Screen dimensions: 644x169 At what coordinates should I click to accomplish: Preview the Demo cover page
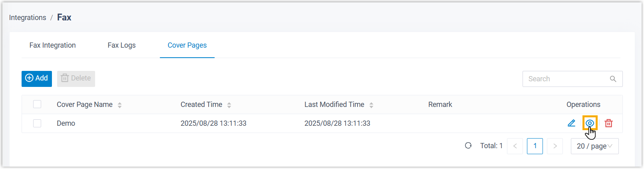(x=590, y=123)
